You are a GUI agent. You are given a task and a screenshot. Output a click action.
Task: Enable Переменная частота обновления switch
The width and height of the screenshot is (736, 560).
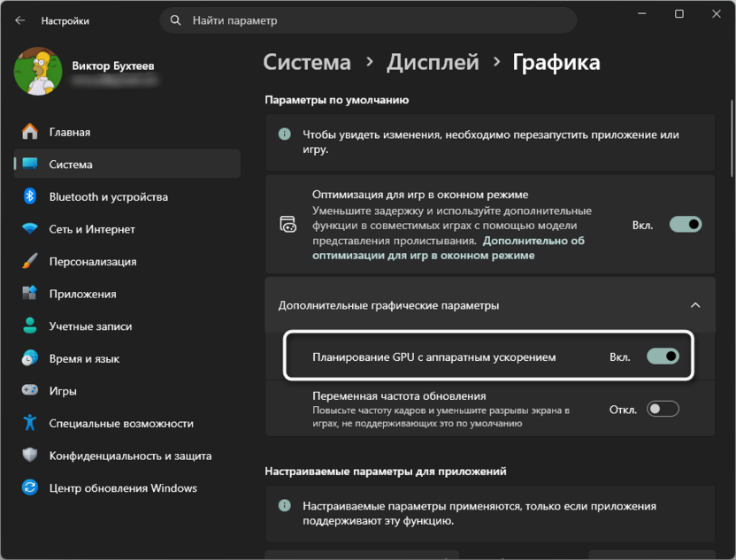point(663,409)
